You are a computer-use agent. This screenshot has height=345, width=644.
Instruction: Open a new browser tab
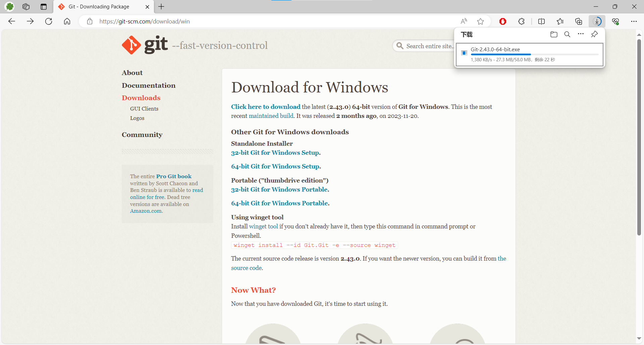pyautogui.click(x=161, y=7)
